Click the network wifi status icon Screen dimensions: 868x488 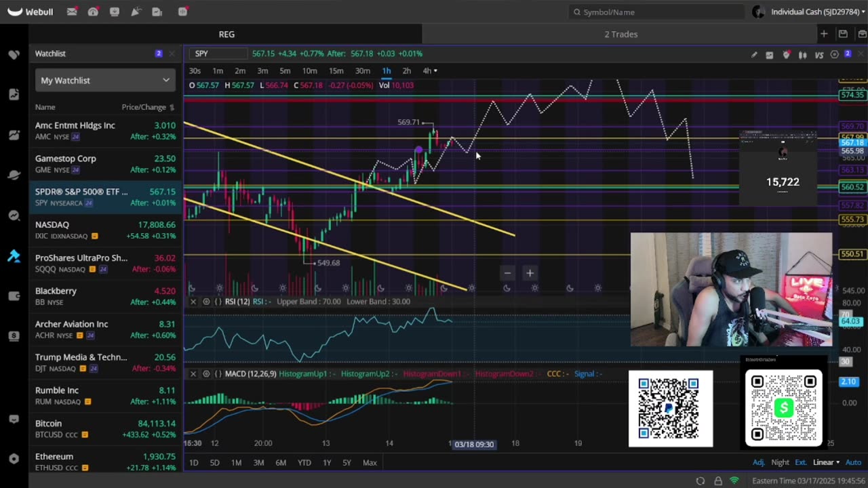coord(734,481)
